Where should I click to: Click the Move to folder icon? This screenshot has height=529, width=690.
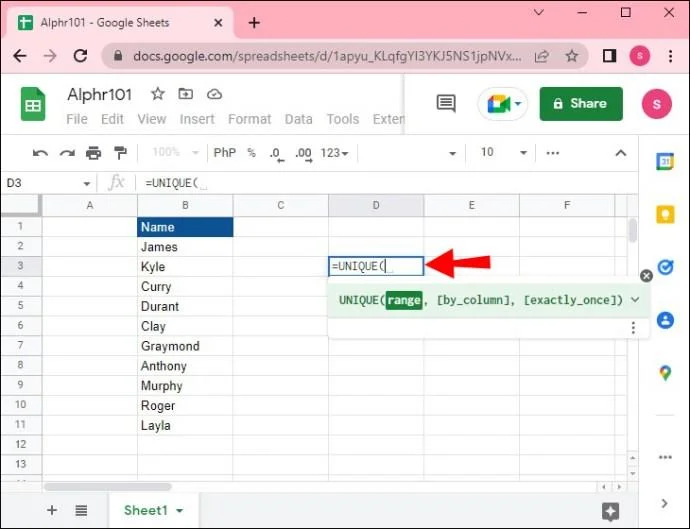click(185, 94)
